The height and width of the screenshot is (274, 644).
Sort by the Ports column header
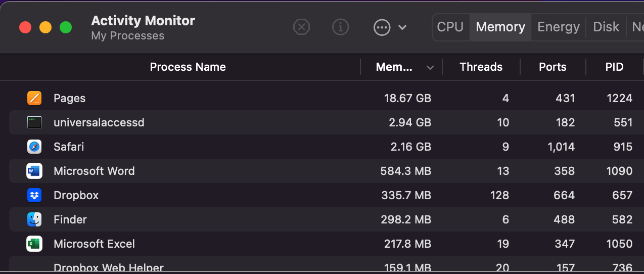(553, 67)
